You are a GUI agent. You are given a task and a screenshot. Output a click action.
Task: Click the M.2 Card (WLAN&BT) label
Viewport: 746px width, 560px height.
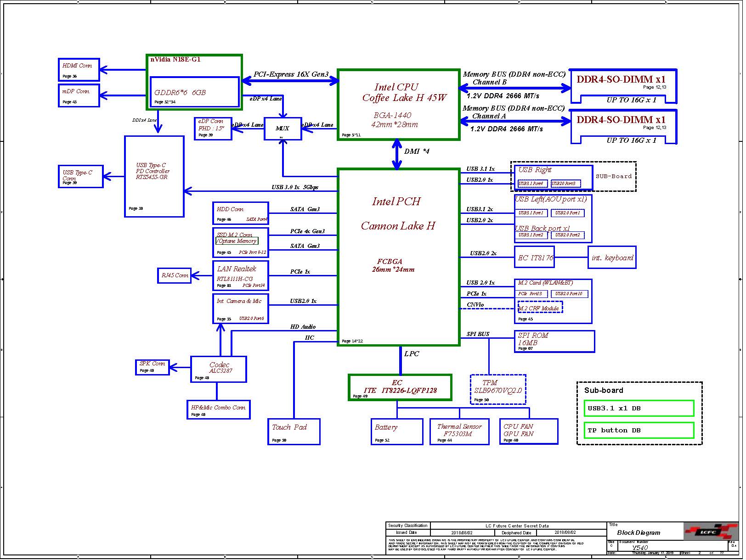tap(546, 283)
